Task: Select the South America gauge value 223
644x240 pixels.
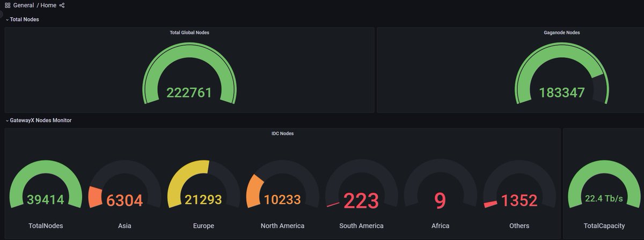Action: (361, 201)
